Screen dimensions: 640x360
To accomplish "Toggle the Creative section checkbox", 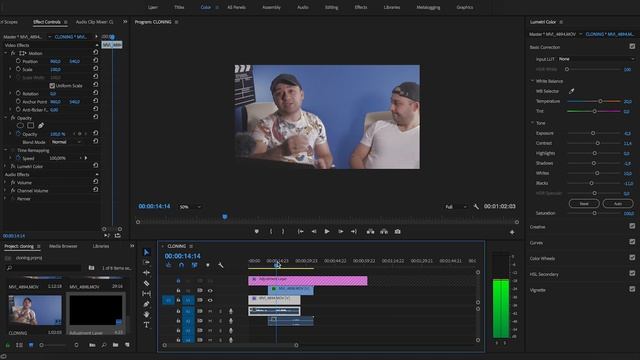I will pos(632,226).
